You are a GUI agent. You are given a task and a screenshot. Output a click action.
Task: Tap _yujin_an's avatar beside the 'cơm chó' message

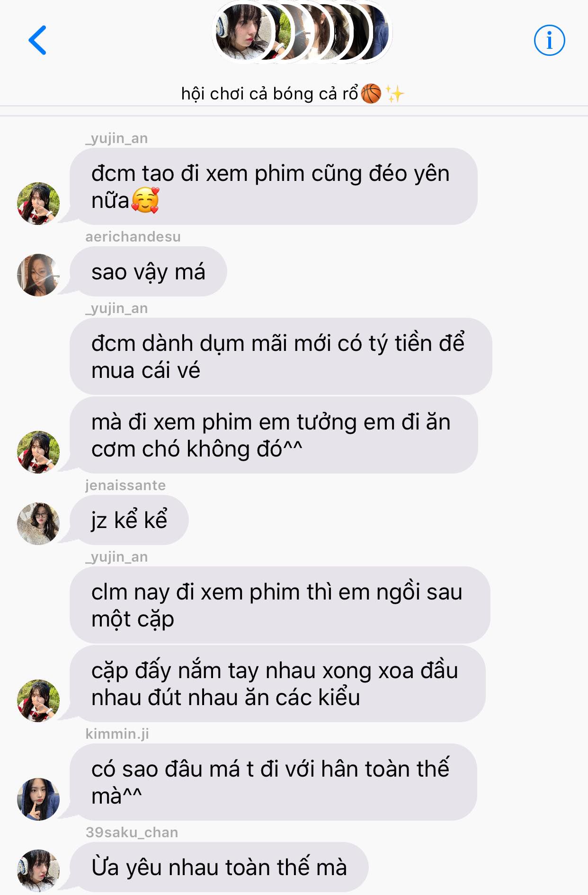pos(38,452)
